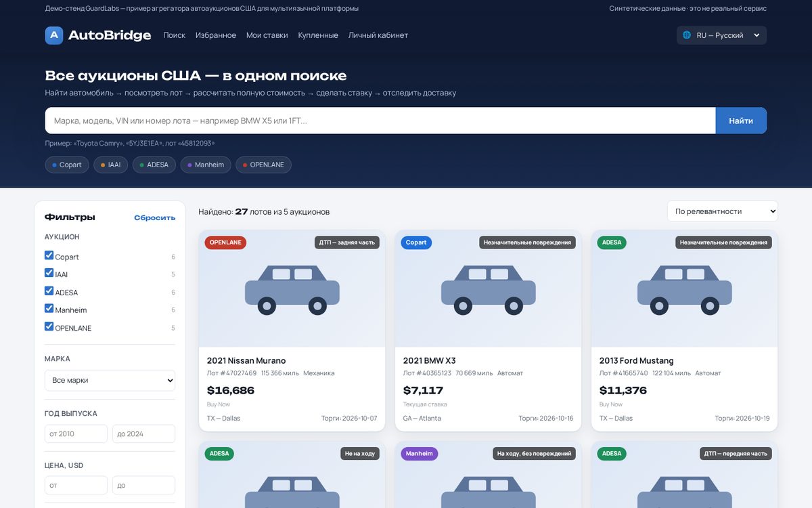Click the 'Не на ходу' status tag
Image resolution: width=812 pixels, height=508 pixels.
pos(360,454)
